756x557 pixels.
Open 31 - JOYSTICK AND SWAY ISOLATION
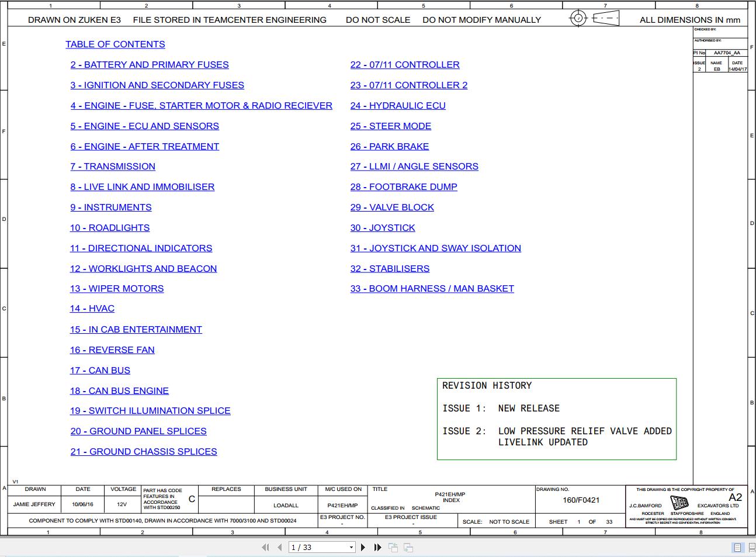(436, 248)
